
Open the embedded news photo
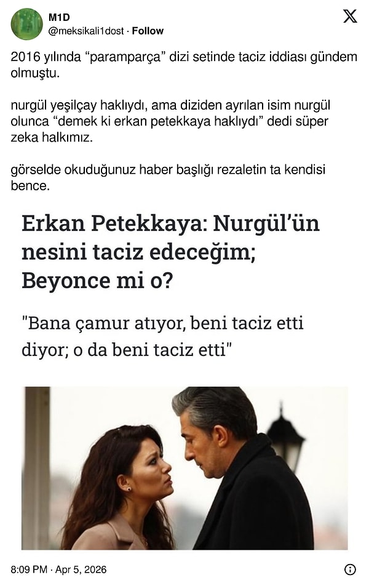point(184,469)
